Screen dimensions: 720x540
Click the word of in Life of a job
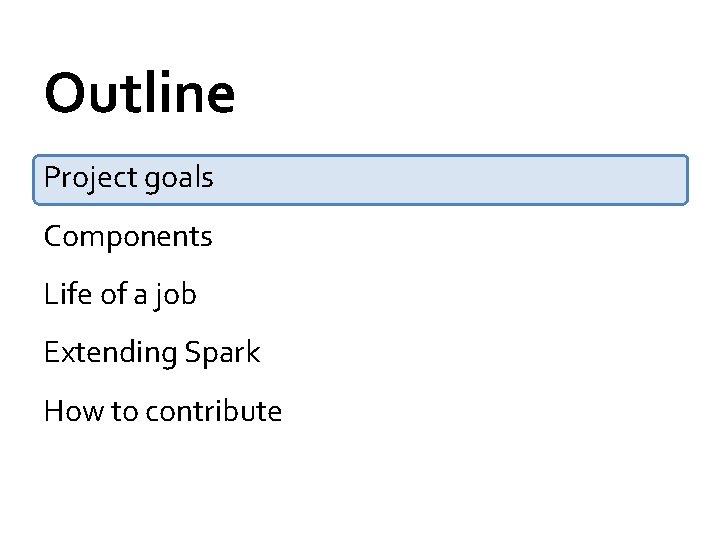tap(114, 294)
